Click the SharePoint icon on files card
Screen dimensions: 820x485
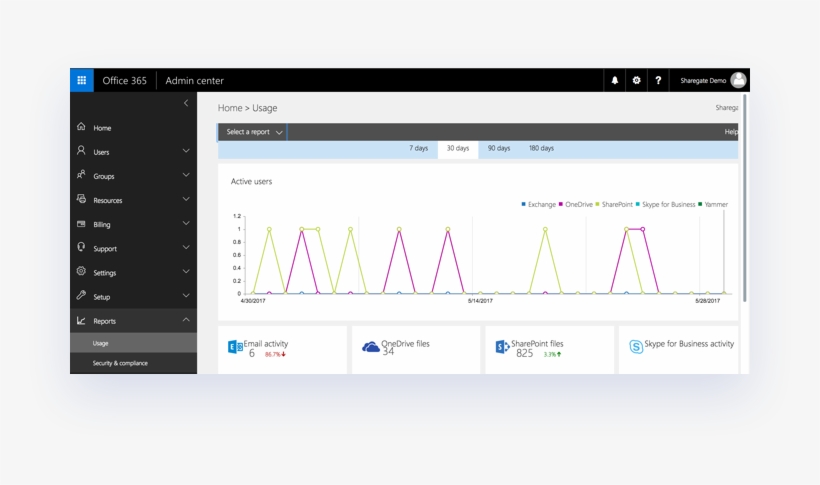click(x=502, y=347)
